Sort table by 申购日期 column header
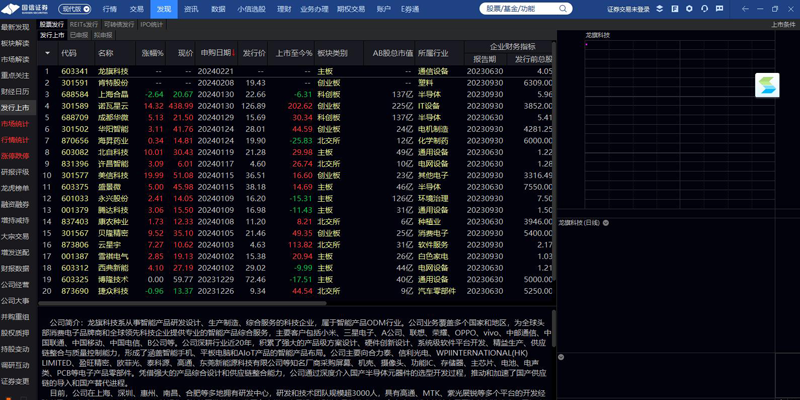The height and width of the screenshot is (400, 800). pos(217,53)
